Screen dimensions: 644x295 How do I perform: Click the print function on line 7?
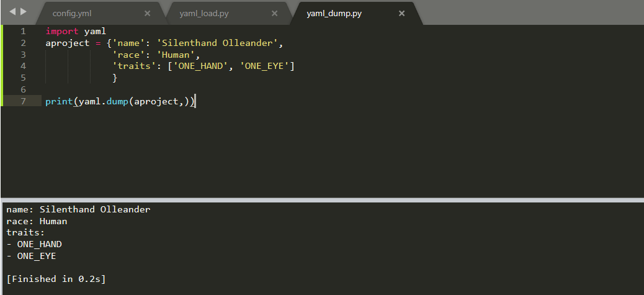(59, 101)
